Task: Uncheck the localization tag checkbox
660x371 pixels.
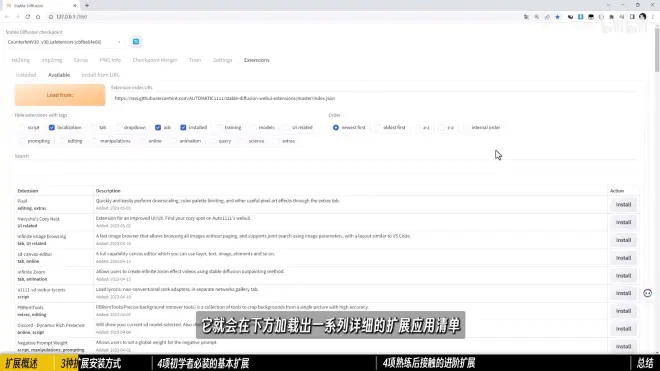Action: tap(52, 127)
